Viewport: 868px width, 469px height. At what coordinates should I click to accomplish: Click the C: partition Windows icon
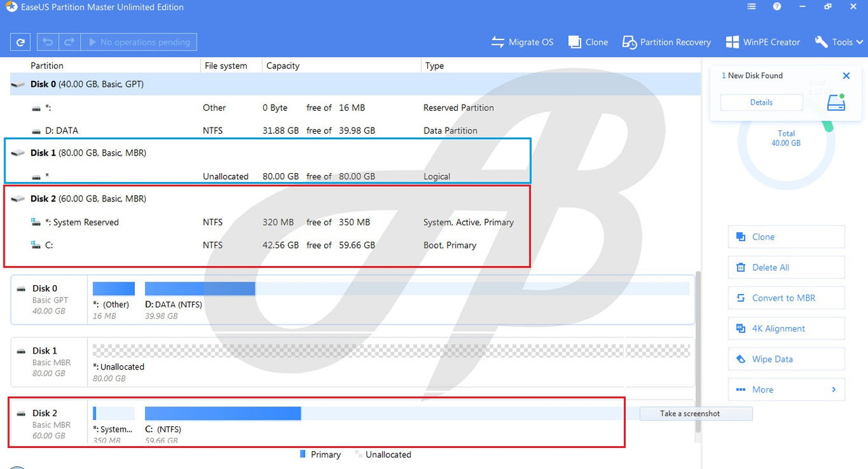point(36,245)
